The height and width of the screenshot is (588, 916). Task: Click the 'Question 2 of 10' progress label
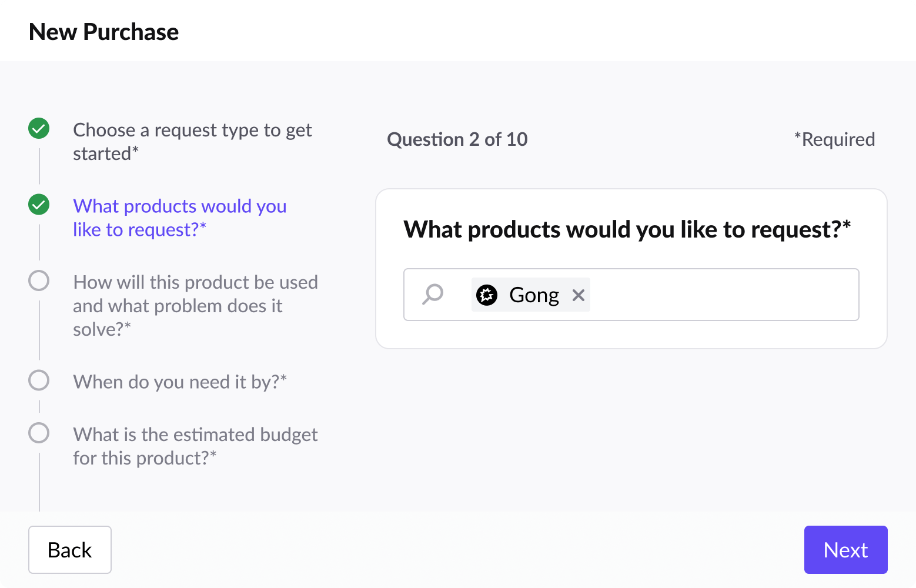(457, 139)
